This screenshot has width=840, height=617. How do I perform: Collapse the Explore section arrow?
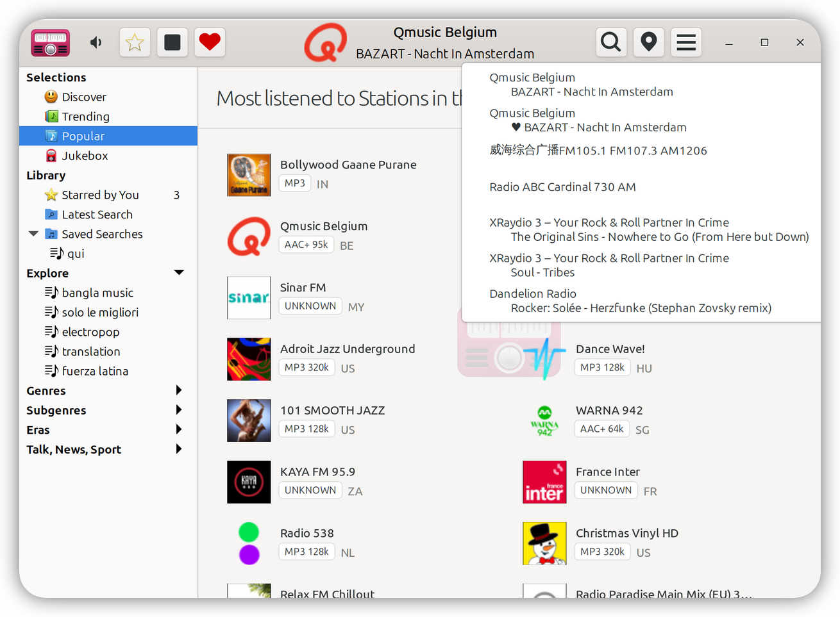click(180, 273)
